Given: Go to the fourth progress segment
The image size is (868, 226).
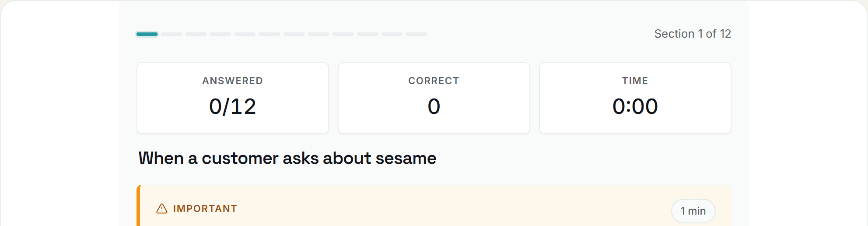Looking at the screenshot, I should 220,34.
